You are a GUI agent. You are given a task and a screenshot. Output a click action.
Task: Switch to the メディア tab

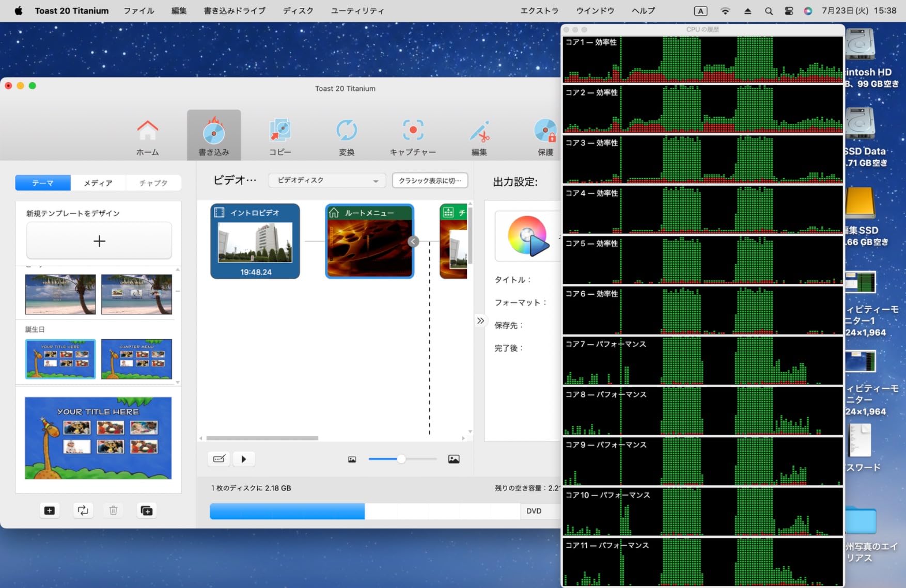click(x=98, y=182)
